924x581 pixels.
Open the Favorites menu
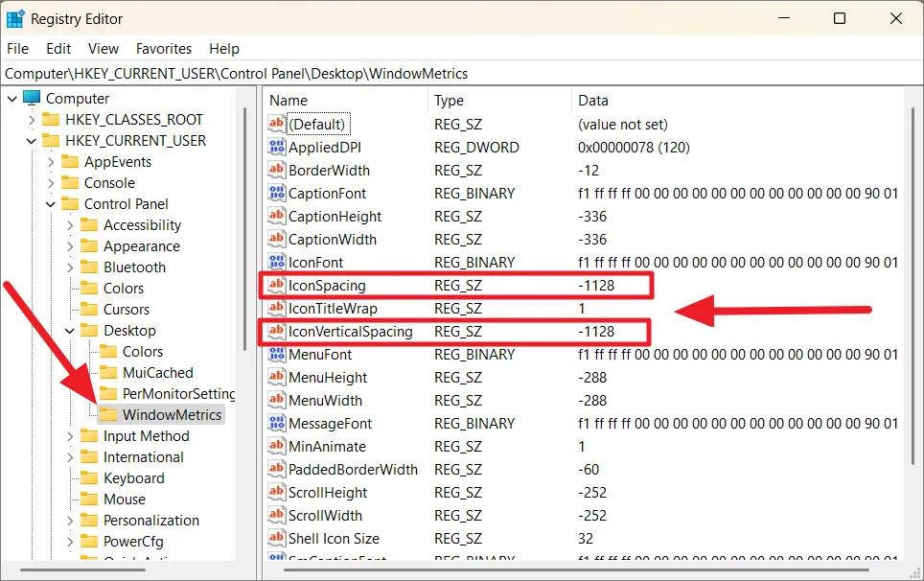[x=164, y=49]
